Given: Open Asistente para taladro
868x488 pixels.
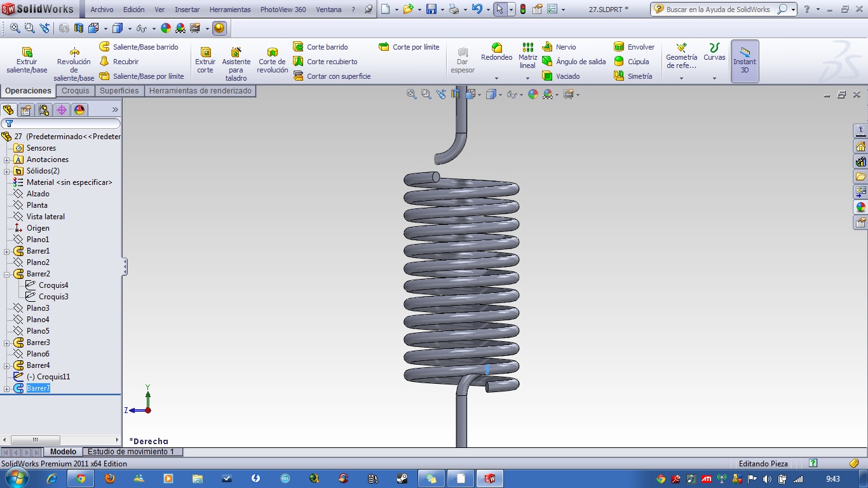Looking at the screenshot, I should coord(236,64).
